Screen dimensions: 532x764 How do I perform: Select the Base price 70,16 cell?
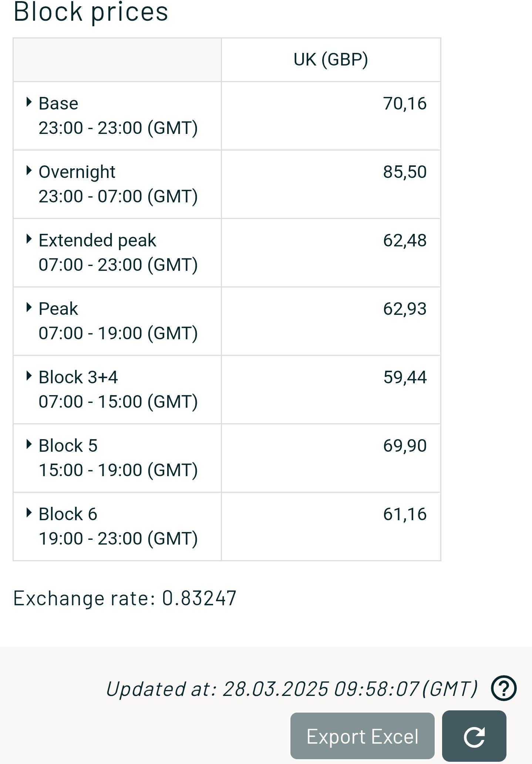point(331,116)
